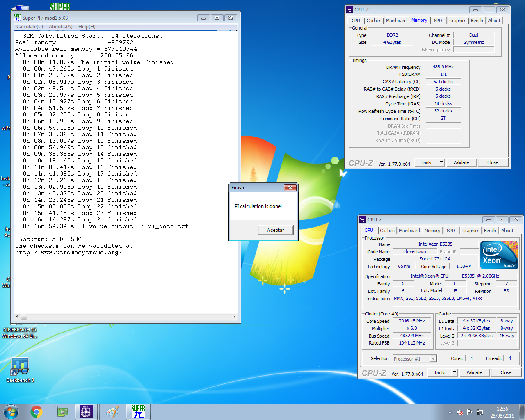Open the Geekbench 3 desktop shortcut
The image size is (525, 420).
(x=20, y=370)
